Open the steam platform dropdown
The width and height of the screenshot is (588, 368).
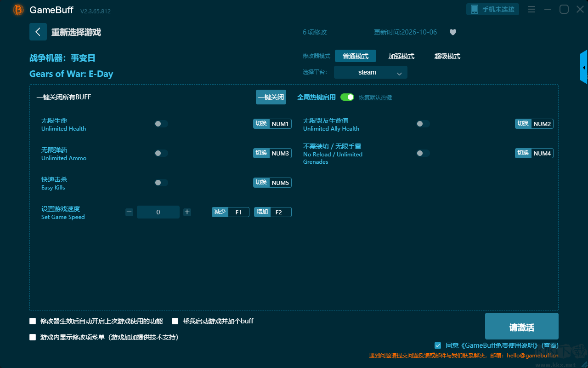(x=371, y=72)
